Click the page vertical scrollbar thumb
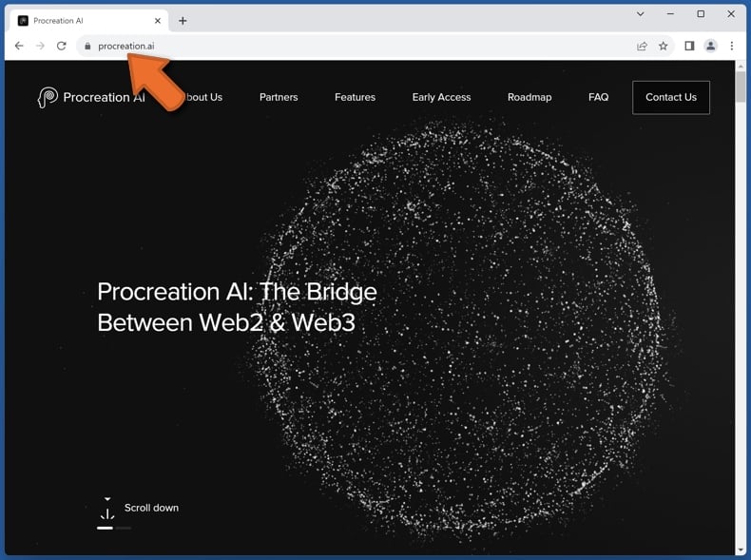751x560 pixels. (741, 87)
